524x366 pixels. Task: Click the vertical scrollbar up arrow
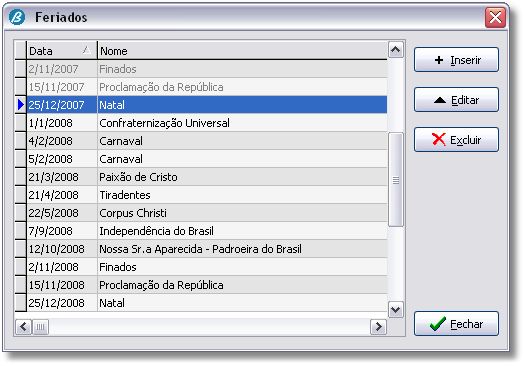click(x=396, y=50)
